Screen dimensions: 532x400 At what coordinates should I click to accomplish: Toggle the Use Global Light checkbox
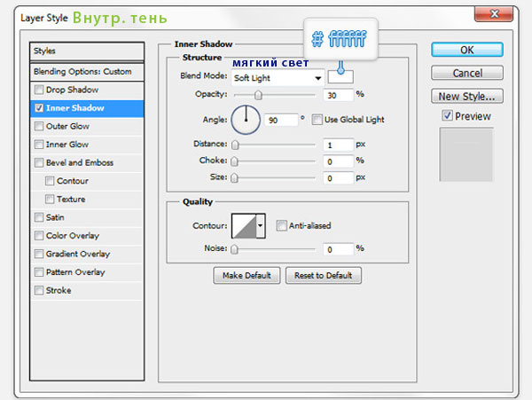[x=318, y=119]
